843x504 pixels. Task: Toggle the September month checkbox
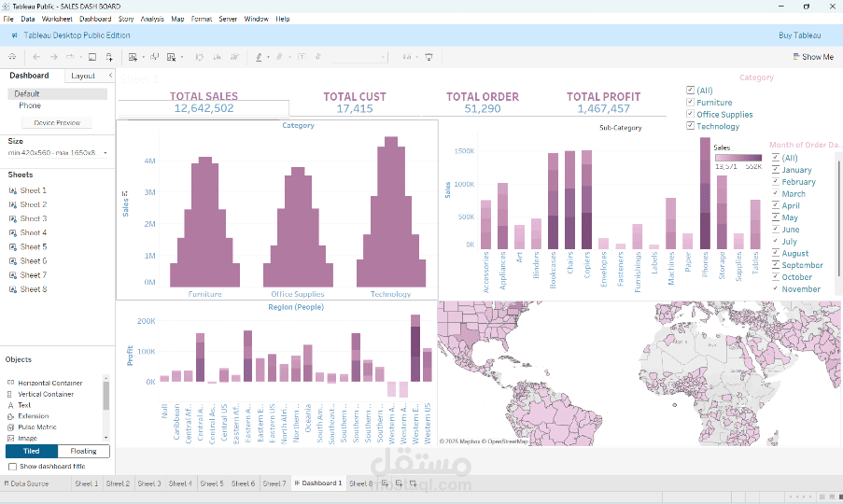coord(775,265)
